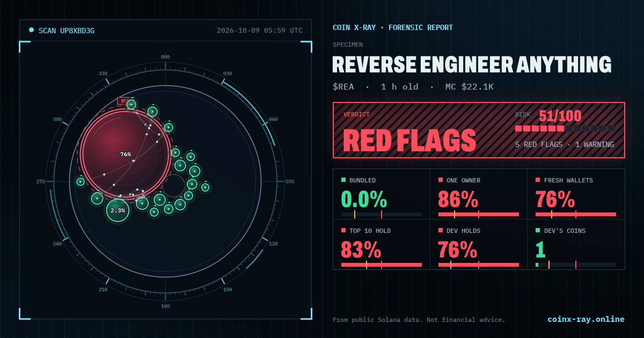Screen dimensions: 644x338
Task: Click the "51/100" risk score
Action: point(560,116)
